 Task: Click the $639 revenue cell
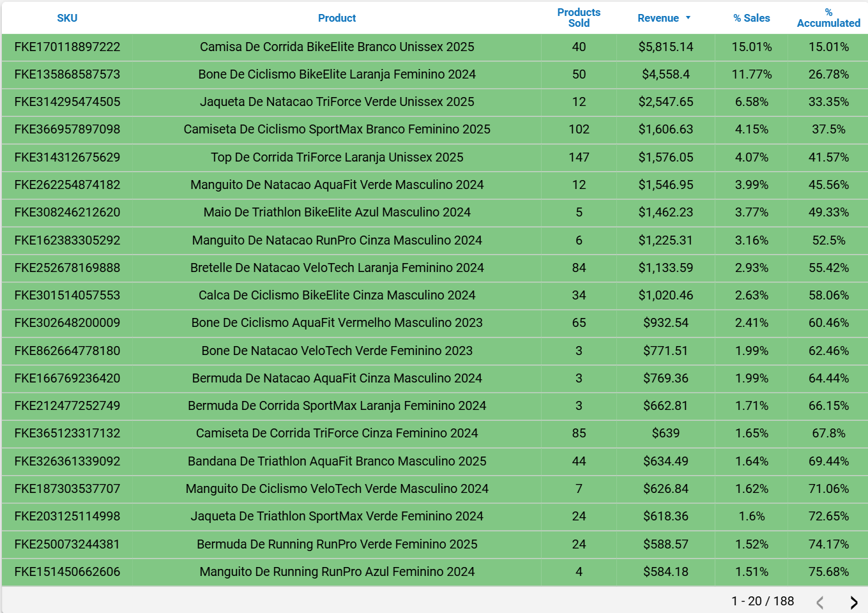(666, 433)
